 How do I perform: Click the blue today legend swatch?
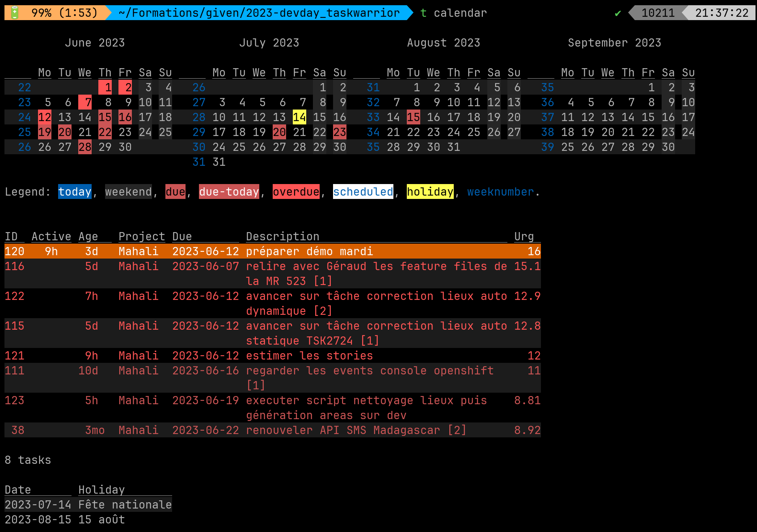point(75,191)
